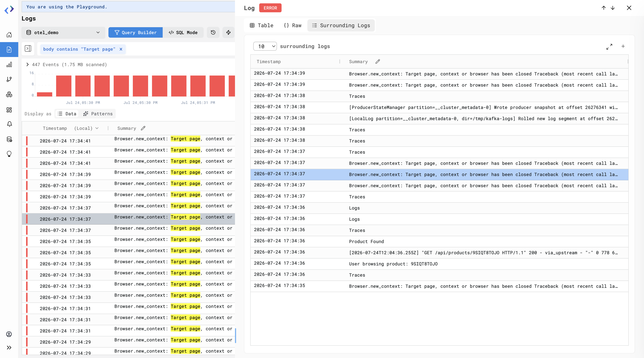Click the plus icon in surrounding logs
The height and width of the screenshot is (358, 644).
click(623, 46)
